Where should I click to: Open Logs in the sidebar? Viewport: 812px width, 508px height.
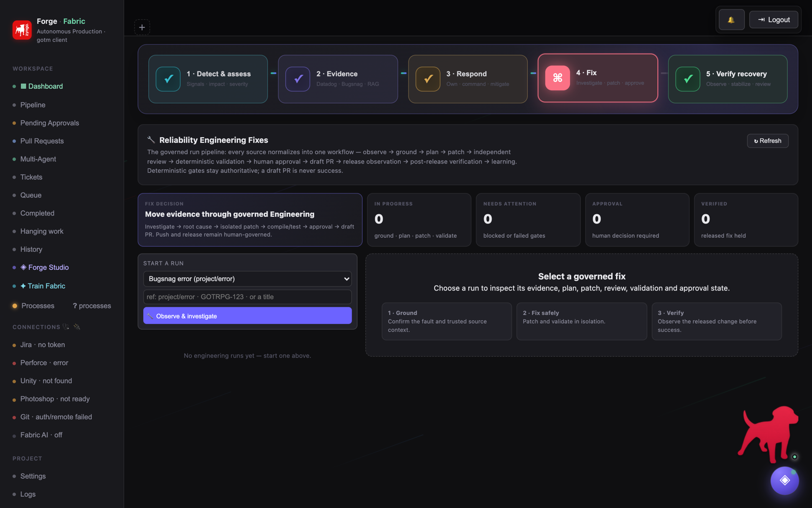28,494
